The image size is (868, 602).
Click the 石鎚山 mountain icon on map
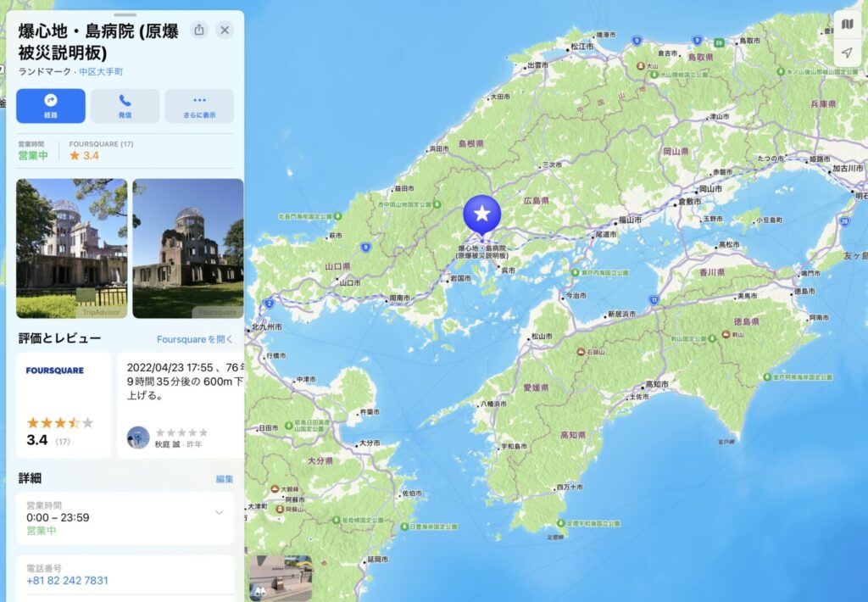pyautogui.click(x=582, y=351)
